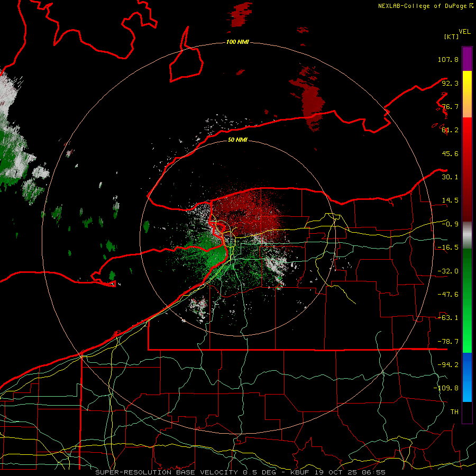Click the purple segment of the velocity color bar
The height and width of the screenshot is (476, 476).
coord(467,59)
